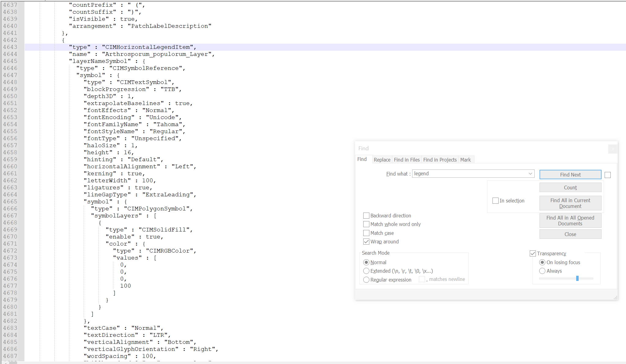Disable the Transparency checkbox
The image size is (626, 364).
533,253
